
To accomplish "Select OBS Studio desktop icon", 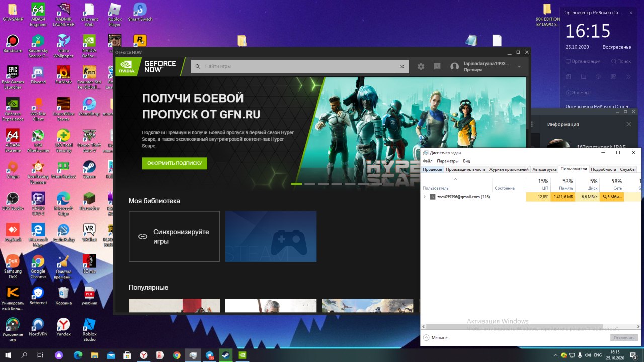I will tap(13, 201).
